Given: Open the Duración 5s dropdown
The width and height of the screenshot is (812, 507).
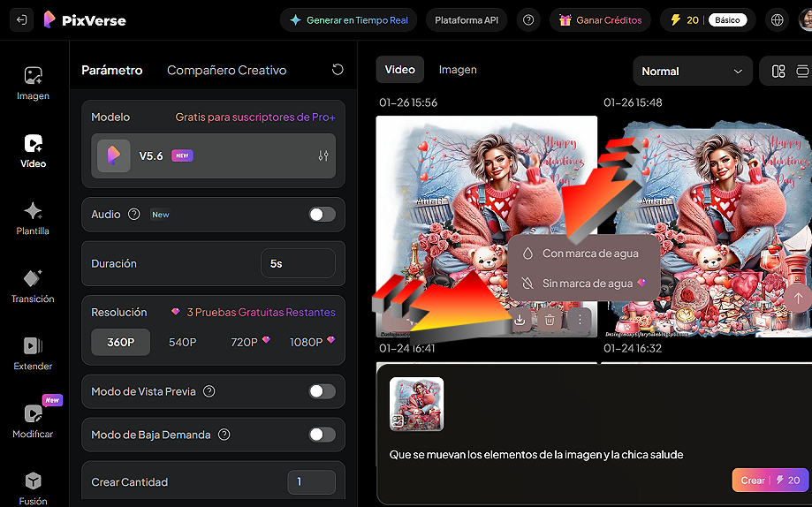Looking at the screenshot, I should pyautogui.click(x=297, y=263).
